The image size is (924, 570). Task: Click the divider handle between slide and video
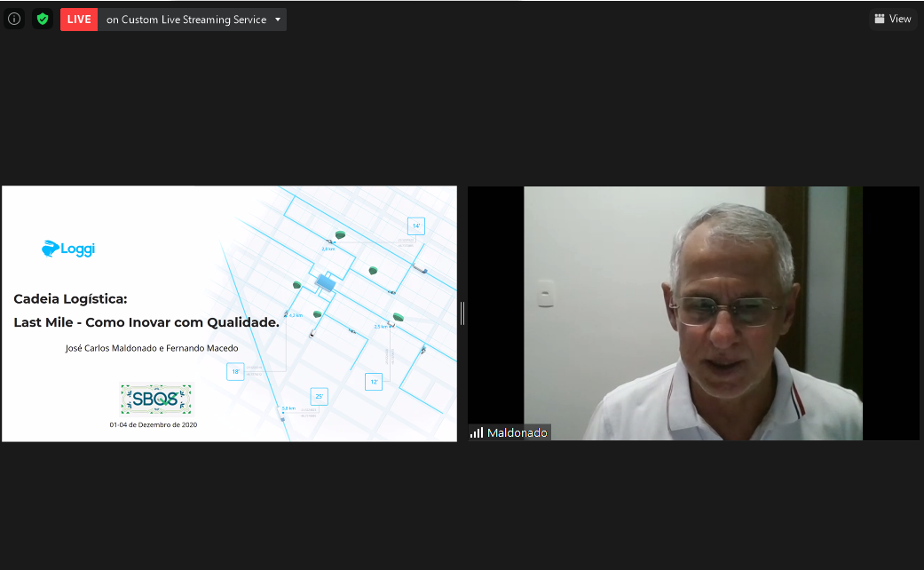click(462, 313)
